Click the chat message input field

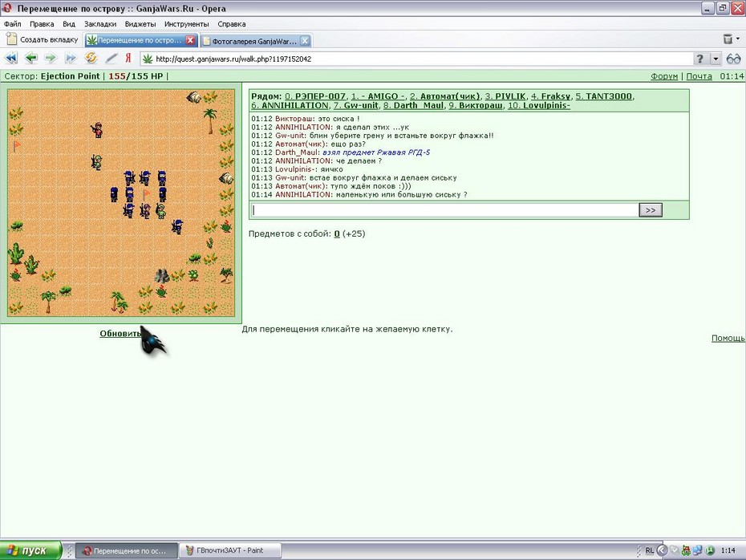445,210
